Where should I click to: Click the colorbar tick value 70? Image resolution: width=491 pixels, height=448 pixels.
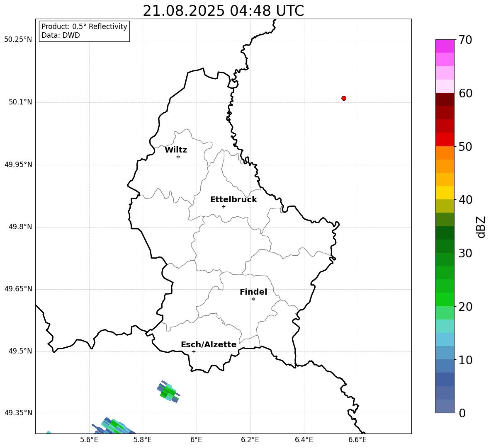465,40
